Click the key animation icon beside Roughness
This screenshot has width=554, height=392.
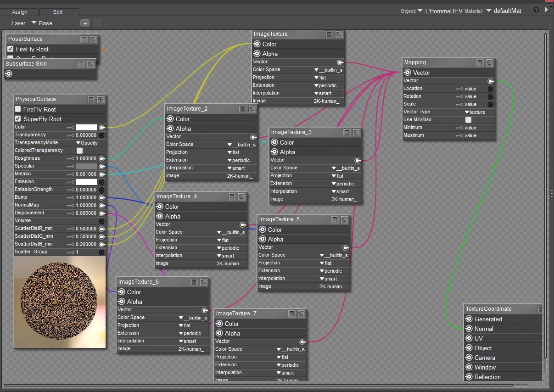(70, 158)
